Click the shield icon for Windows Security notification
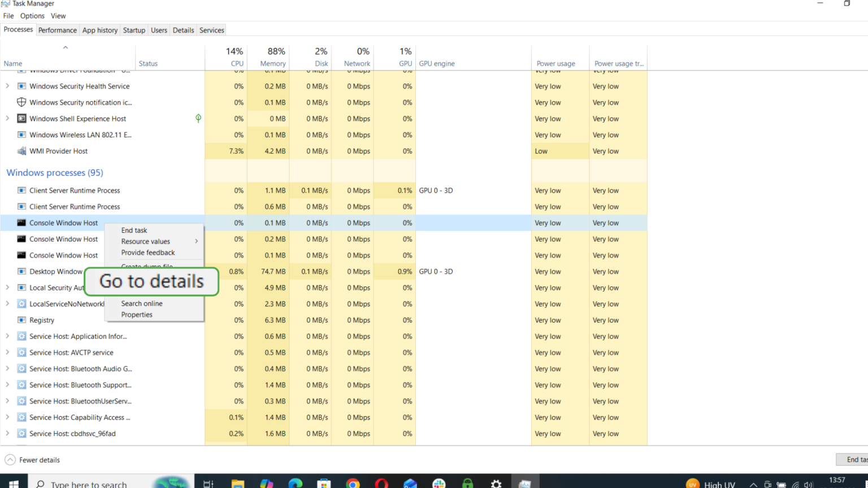Image resolution: width=868 pixels, height=488 pixels. (21, 102)
